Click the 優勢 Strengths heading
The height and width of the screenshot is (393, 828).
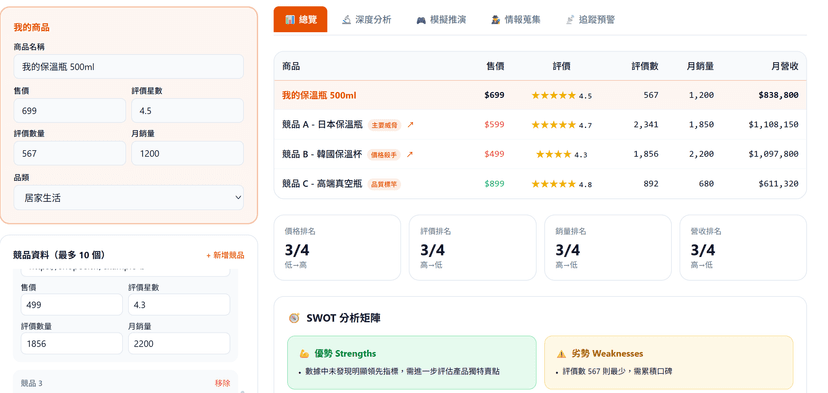coord(345,353)
